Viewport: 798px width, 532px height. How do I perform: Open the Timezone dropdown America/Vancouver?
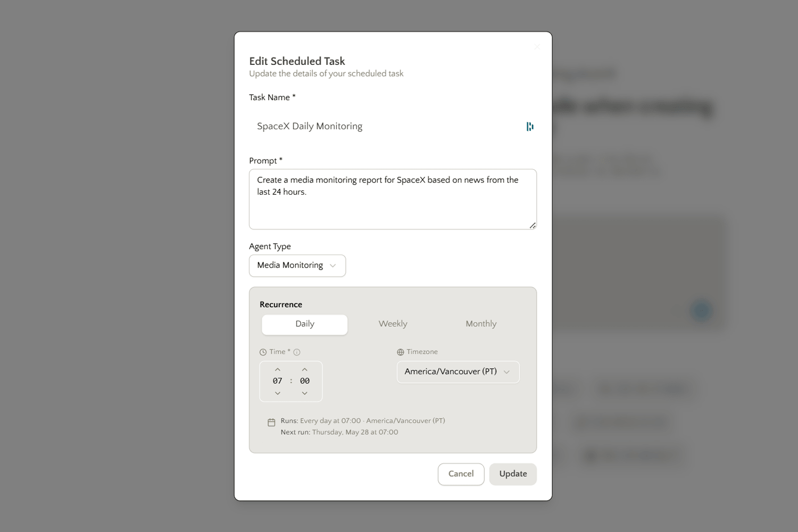pos(458,372)
